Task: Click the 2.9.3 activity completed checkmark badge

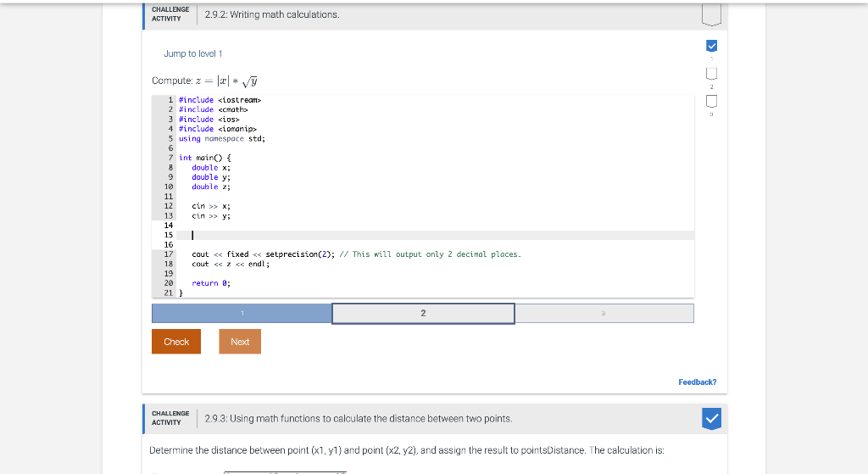Action: [x=712, y=419]
